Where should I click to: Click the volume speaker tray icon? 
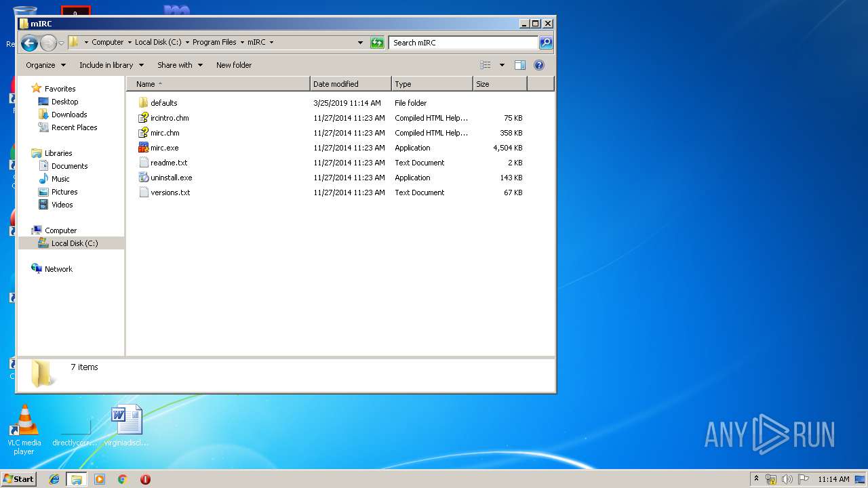click(787, 479)
